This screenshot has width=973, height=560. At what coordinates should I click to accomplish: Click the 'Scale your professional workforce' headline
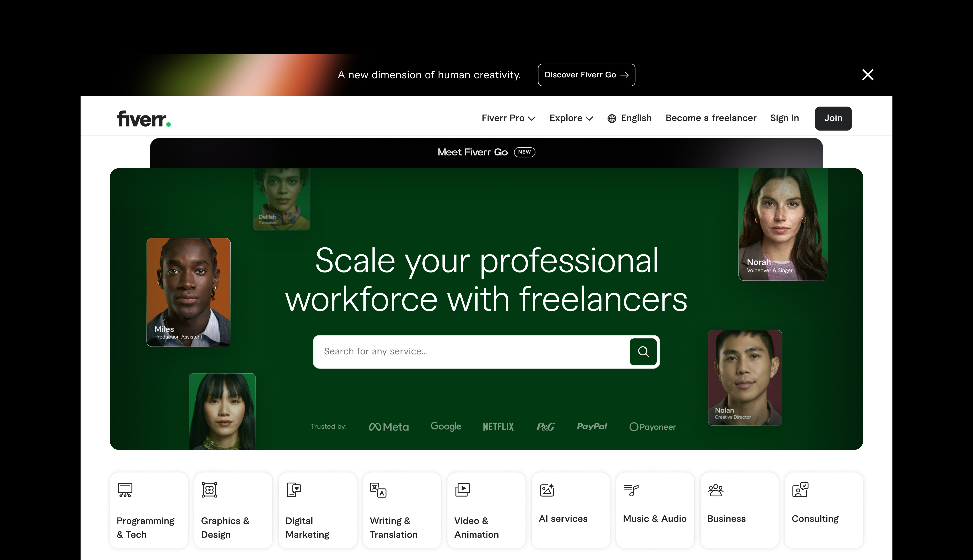(486, 280)
